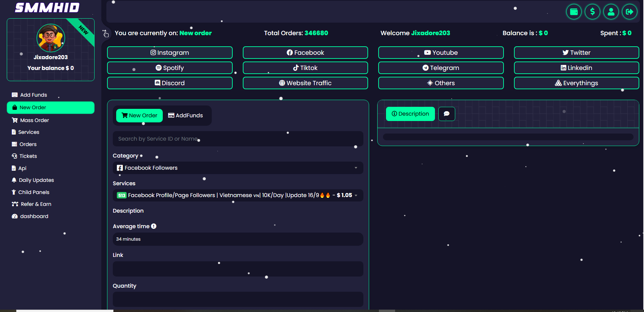Open Mass Order in the sidebar
Viewport: 644px width, 312px height.
[51, 120]
